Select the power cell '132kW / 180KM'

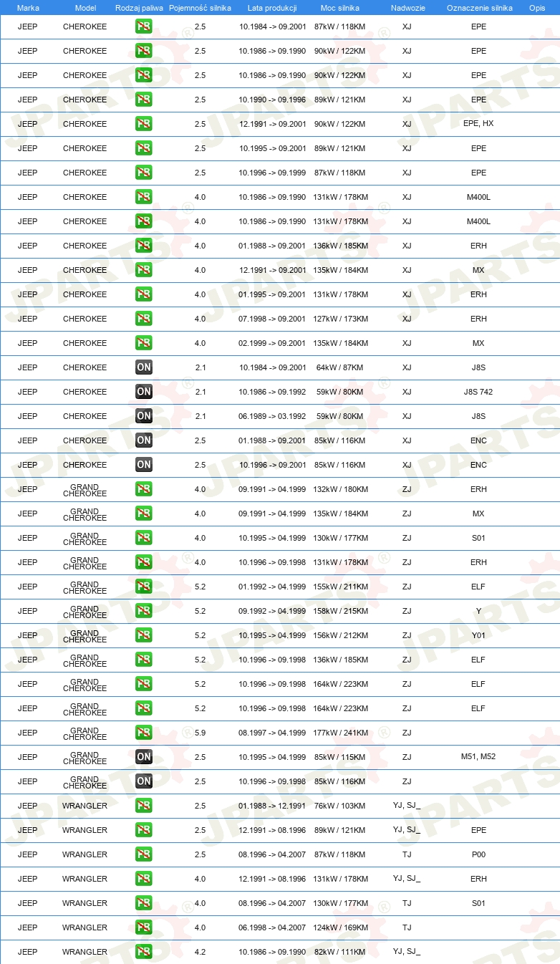click(341, 489)
